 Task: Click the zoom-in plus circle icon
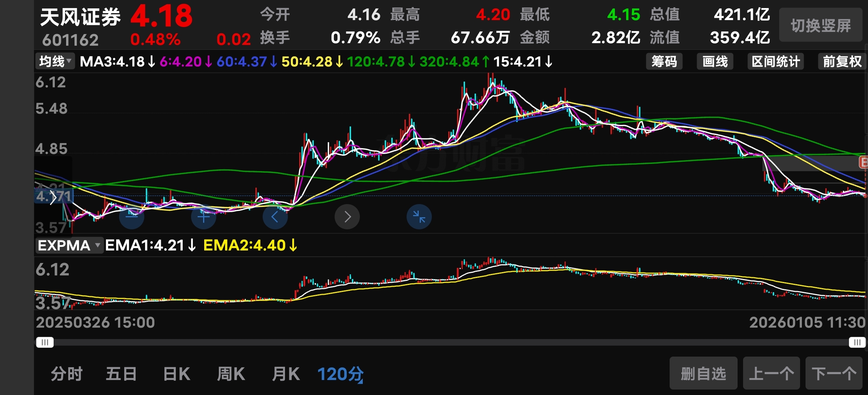pos(203,217)
